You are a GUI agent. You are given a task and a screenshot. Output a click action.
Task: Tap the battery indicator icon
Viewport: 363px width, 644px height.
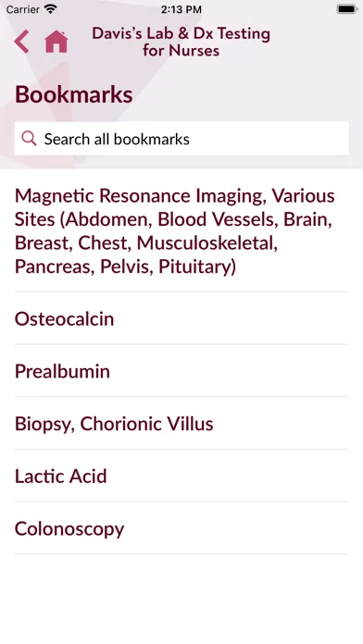347,8
